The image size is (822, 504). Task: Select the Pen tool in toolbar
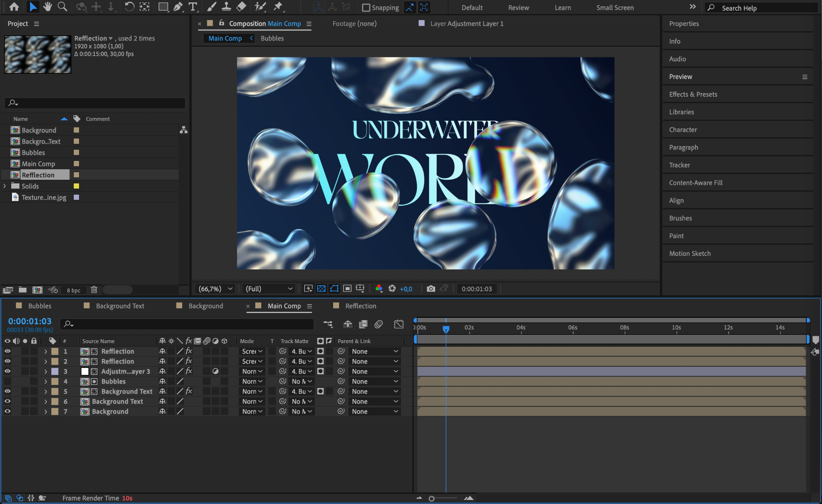coord(178,7)
